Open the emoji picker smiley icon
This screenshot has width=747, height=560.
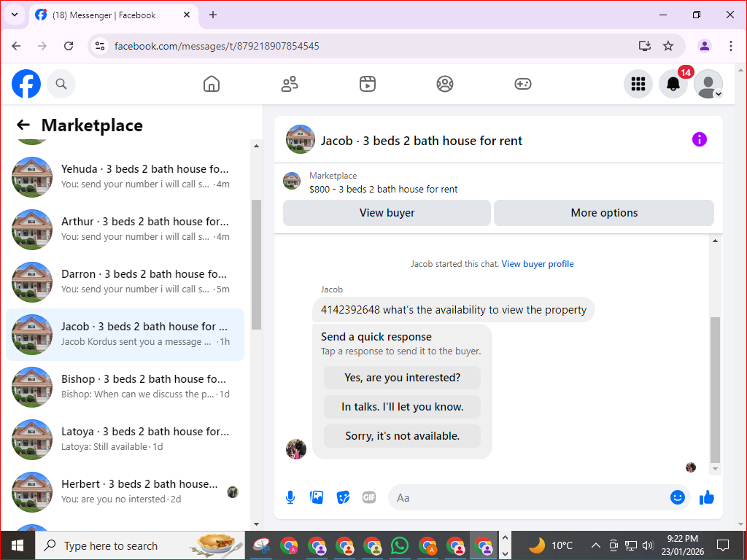678,497
